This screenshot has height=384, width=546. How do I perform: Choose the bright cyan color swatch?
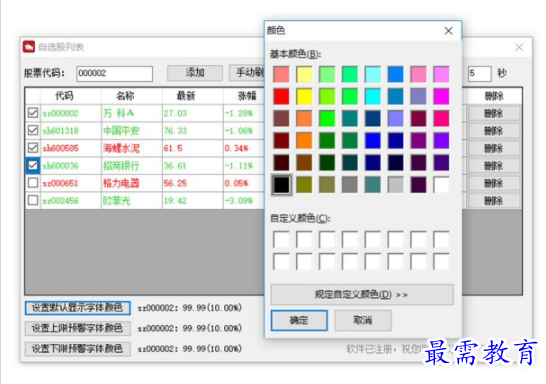pyautogui.click(x=373, y=96)
